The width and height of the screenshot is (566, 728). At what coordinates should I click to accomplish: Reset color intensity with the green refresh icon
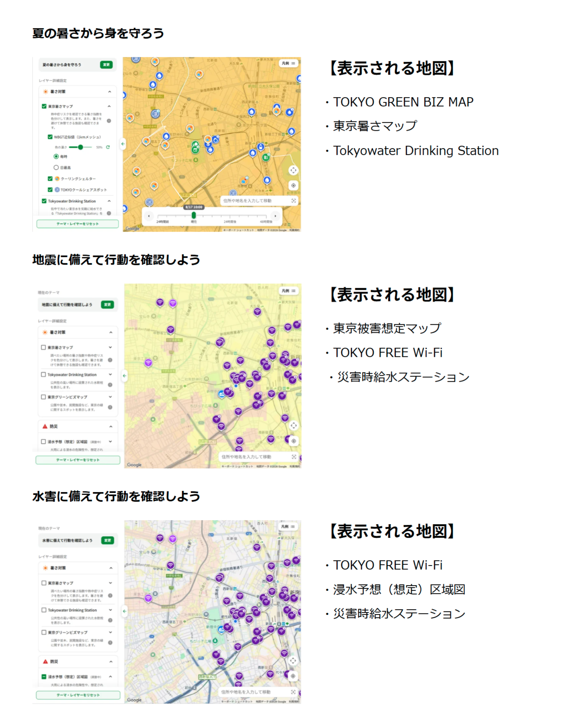tap(108, 147)
